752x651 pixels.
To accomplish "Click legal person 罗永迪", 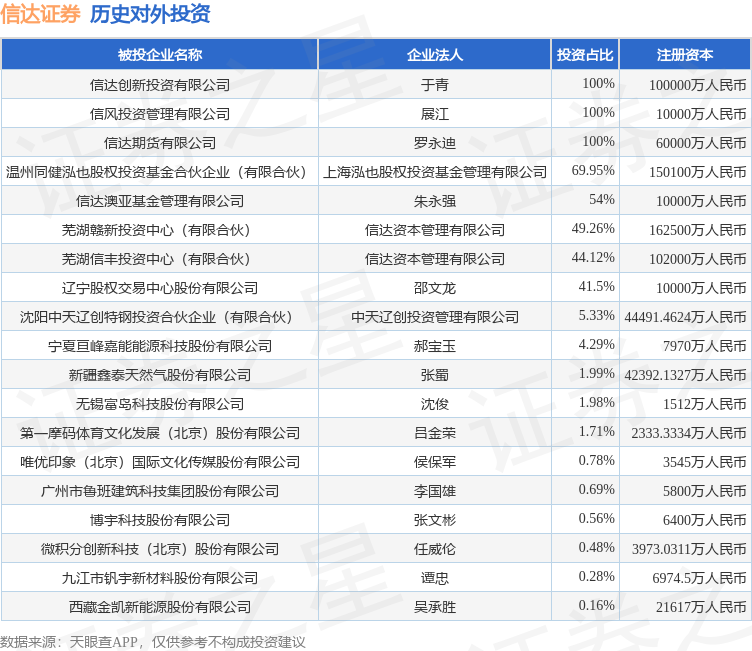I will click(x=435, y=143).
